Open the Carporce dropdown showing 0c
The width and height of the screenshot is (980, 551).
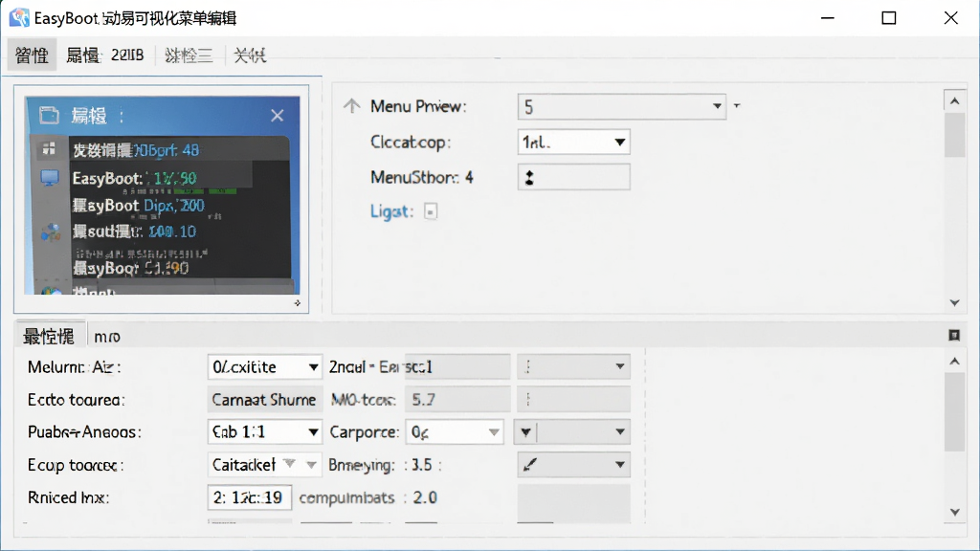pyautogui.click(x=455, y=431)
